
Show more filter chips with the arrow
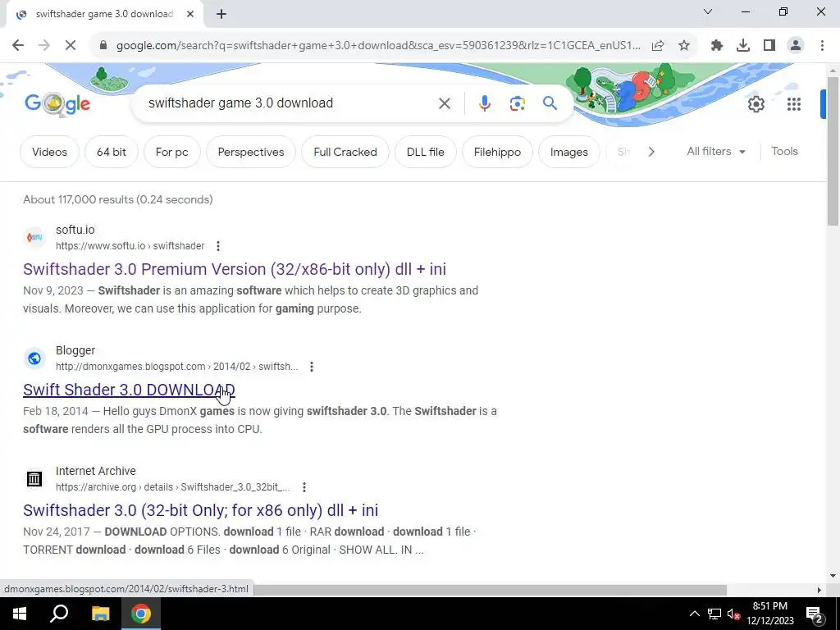click(651, 152)
